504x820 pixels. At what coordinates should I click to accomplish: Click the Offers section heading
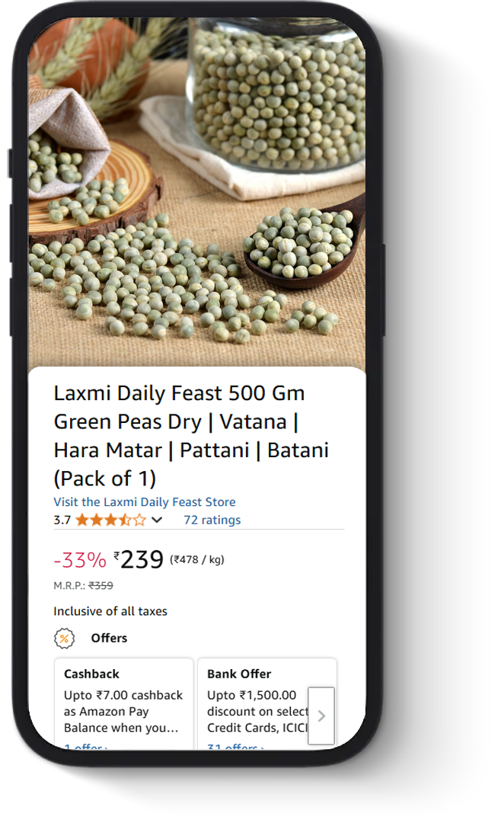(109, 638)
